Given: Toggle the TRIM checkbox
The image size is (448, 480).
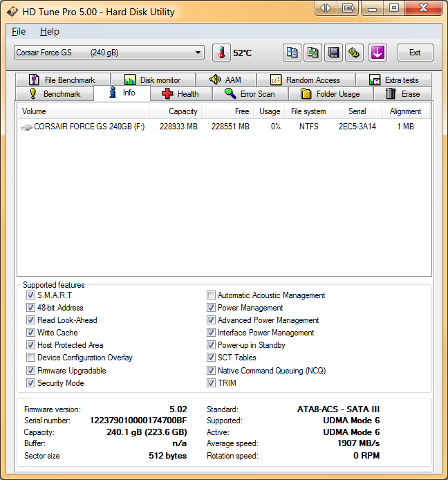Looking at the screenshot, I should coord(212,382).
